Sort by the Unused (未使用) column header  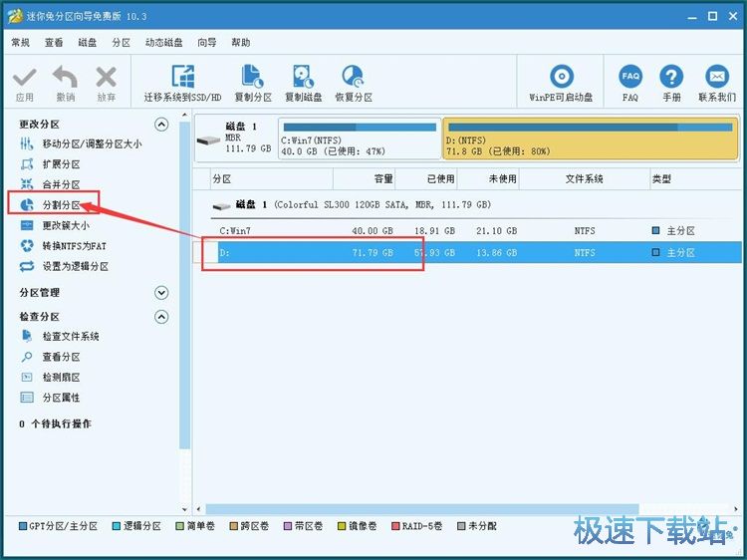(488, 178)
